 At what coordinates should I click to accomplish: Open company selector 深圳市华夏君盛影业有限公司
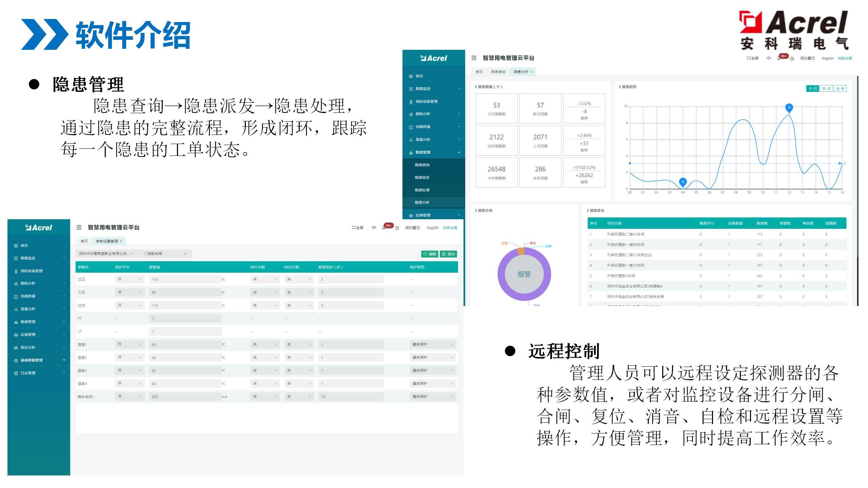coord(106,253)
